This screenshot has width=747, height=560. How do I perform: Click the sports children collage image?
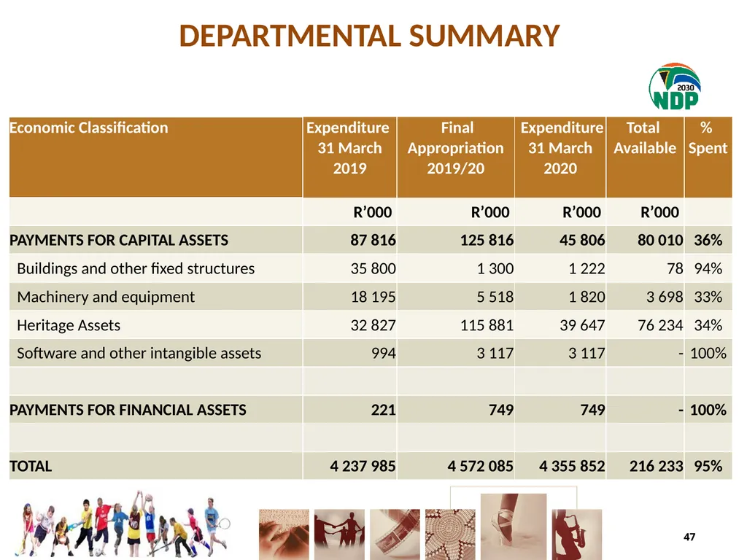pos(123,524)
